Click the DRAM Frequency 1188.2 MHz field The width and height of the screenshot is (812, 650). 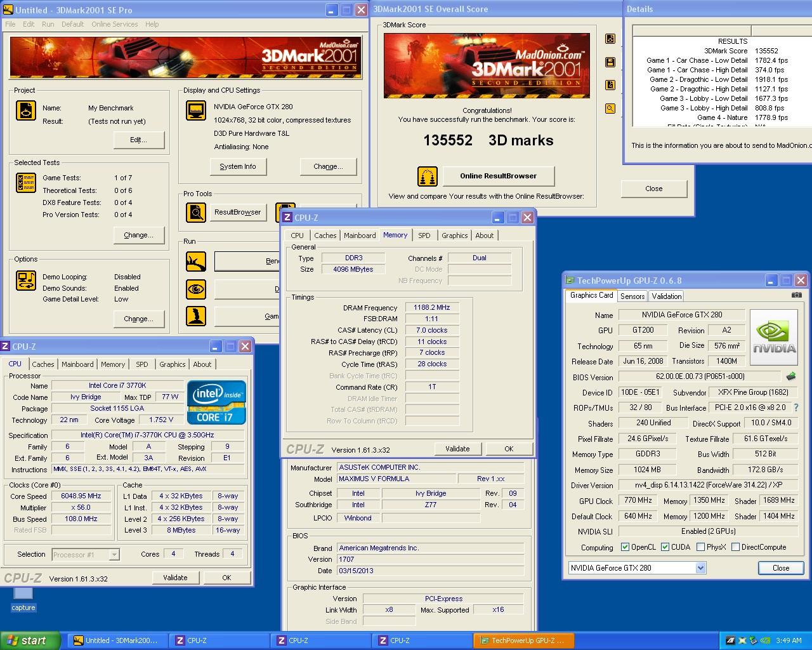[432, 307]
